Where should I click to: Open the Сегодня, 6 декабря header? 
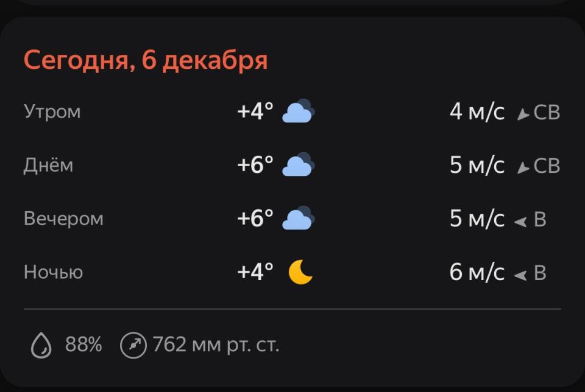(146, 59)
